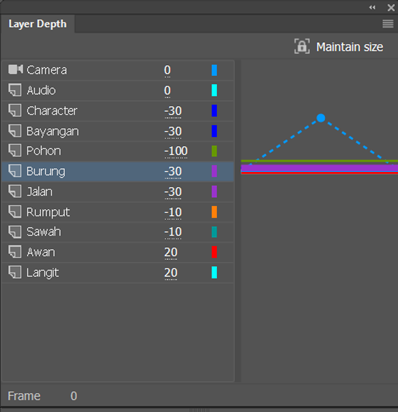Viewport: 398px width, 412px height.
Task: Click Character layer blue color swatch
Action: point(214,111)
